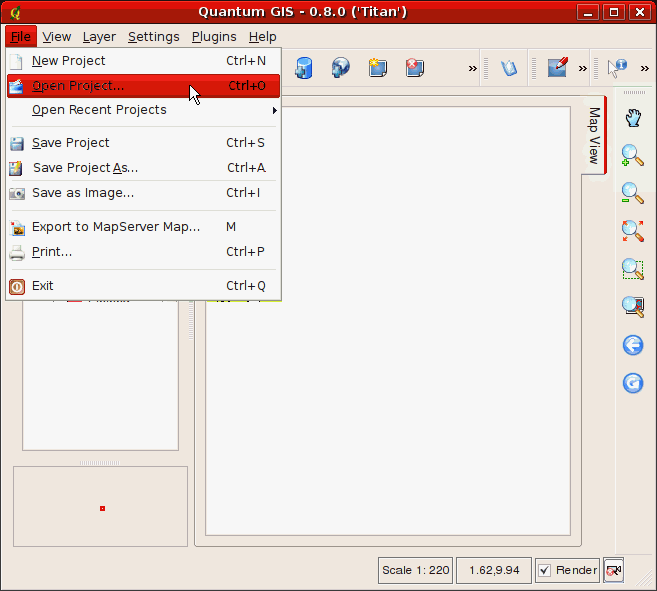Viewport: 657px width, 591px height.
Task: Choose Print... Ctrl+P menu entry
Action: pos(143,252)
